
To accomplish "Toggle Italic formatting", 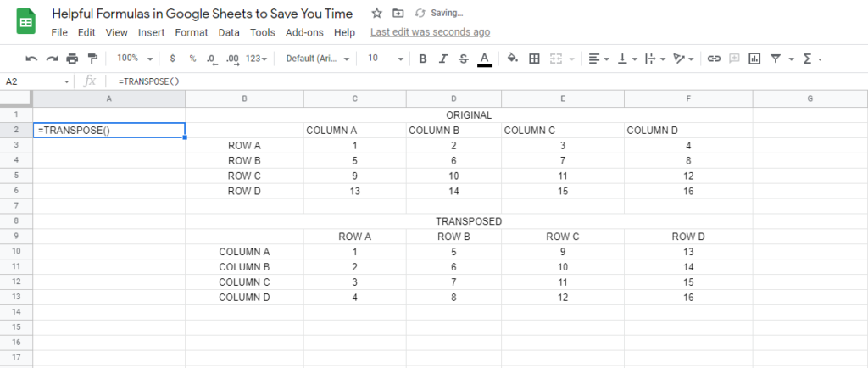I will coord(442,59).
